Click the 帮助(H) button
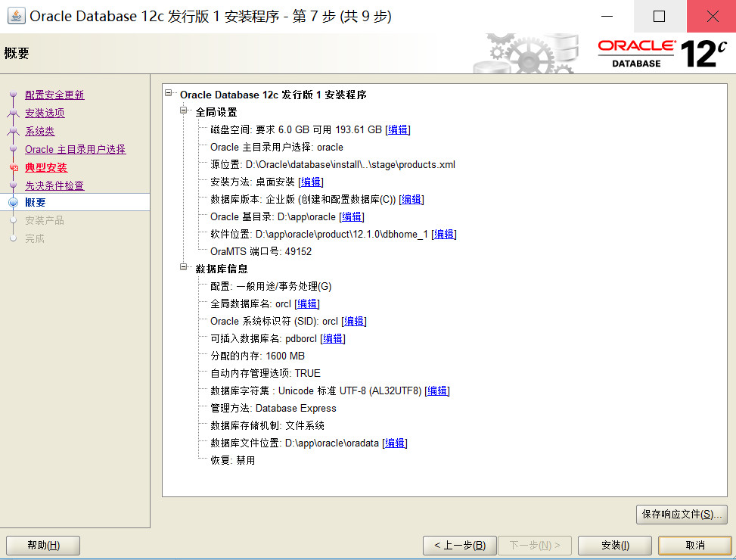This screenshot has height=560, width=736. (x=43, y=546)
